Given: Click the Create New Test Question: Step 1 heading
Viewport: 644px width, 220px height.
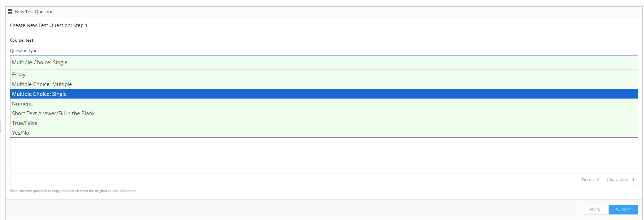Looking at the screenshot, I should tap(49, 25).
